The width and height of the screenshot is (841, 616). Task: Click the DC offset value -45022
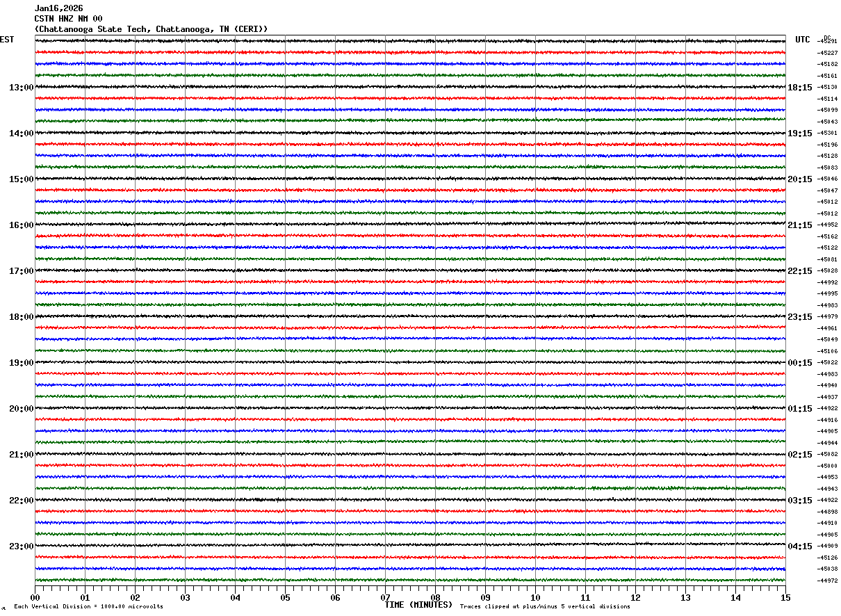click(827, 362)
